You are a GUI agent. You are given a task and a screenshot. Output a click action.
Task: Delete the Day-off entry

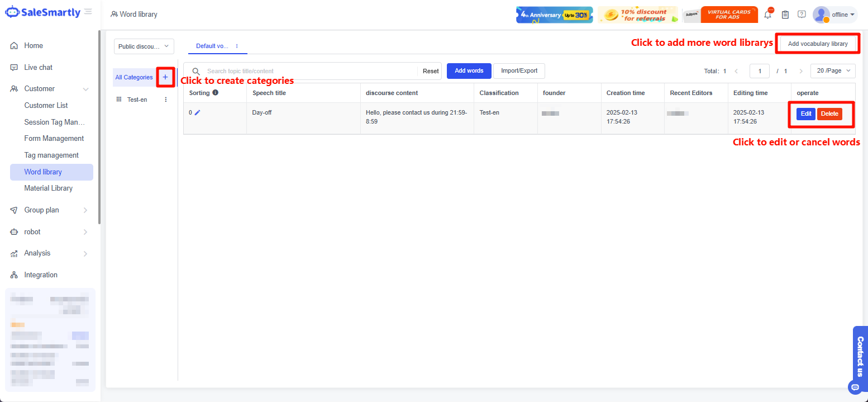point(829,113)
